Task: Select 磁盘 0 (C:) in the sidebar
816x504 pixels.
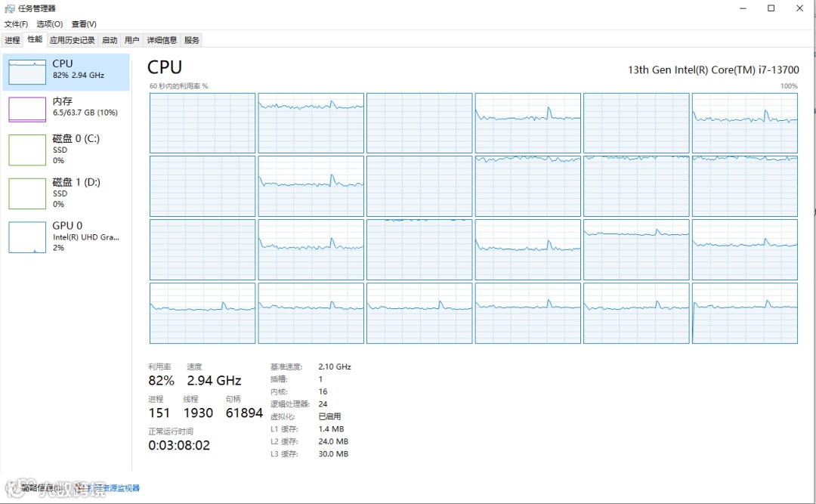Action: (66, 150)
